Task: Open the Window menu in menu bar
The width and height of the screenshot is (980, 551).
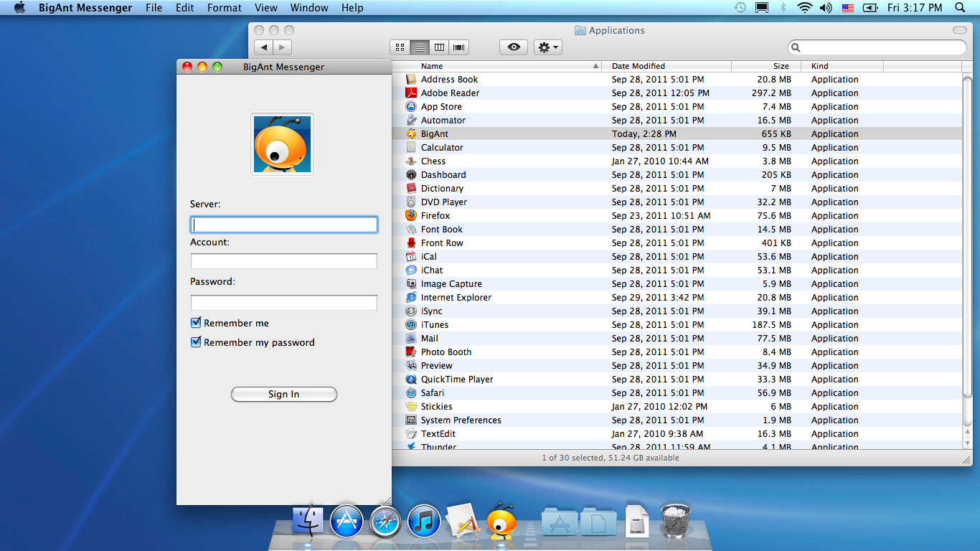Action: [309, 8]
